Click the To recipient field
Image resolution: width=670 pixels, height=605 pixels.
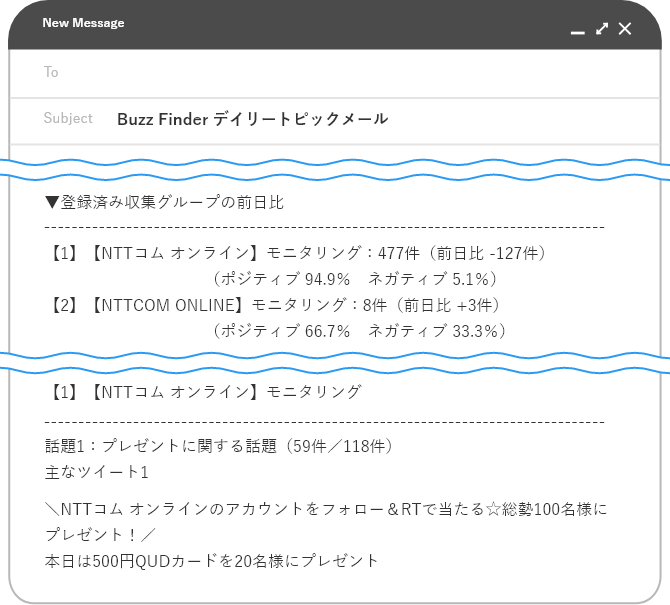335,73
